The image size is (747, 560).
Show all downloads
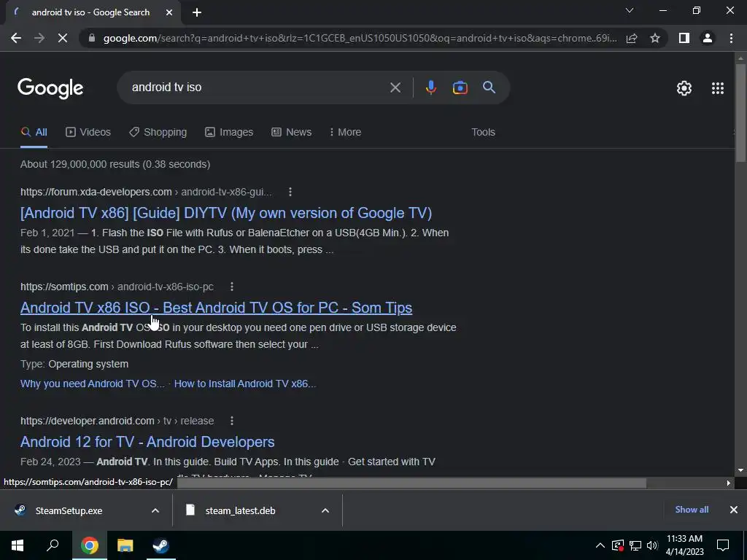[x=692, y=510]
